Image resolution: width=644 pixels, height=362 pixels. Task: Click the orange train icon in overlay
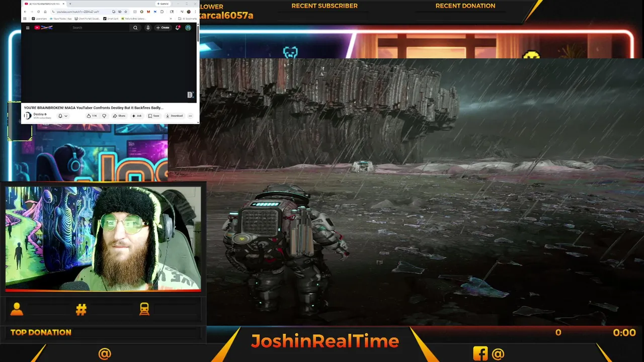[x=144, y=309]
